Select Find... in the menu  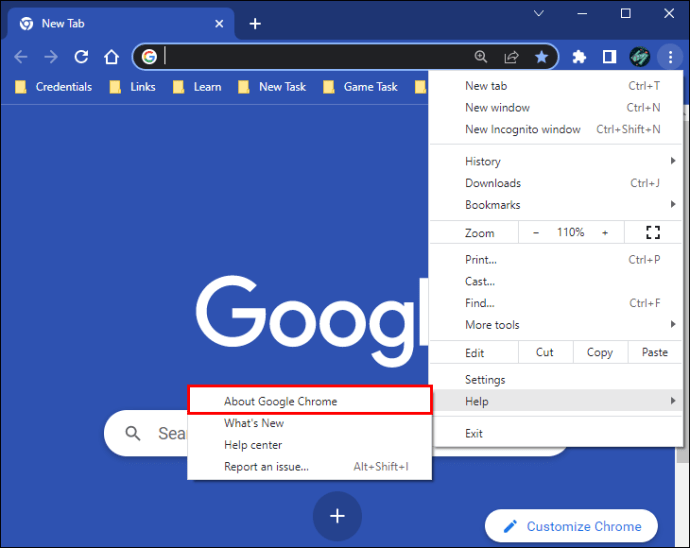point(556,303)
